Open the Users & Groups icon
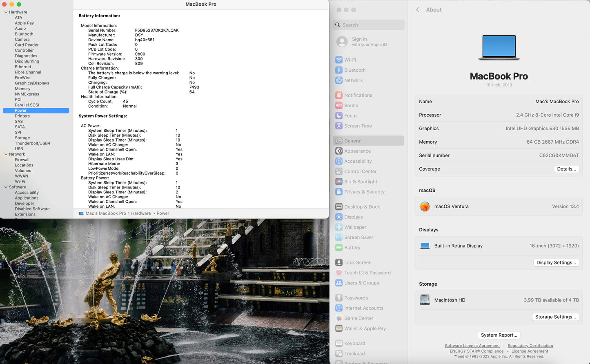Viewport: 590px width, 364px height. [x=339, y=283]
